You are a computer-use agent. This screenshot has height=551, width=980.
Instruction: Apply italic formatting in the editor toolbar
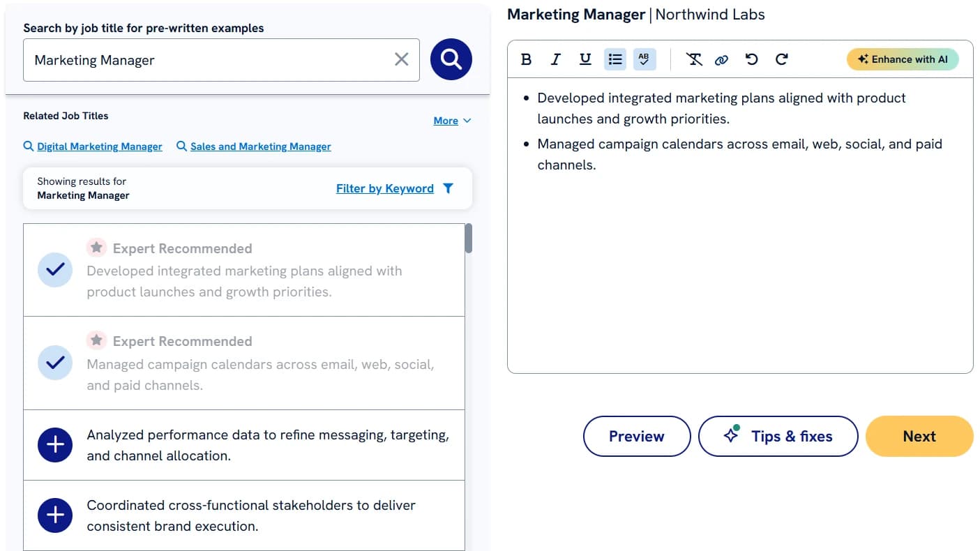click(556, 59)
